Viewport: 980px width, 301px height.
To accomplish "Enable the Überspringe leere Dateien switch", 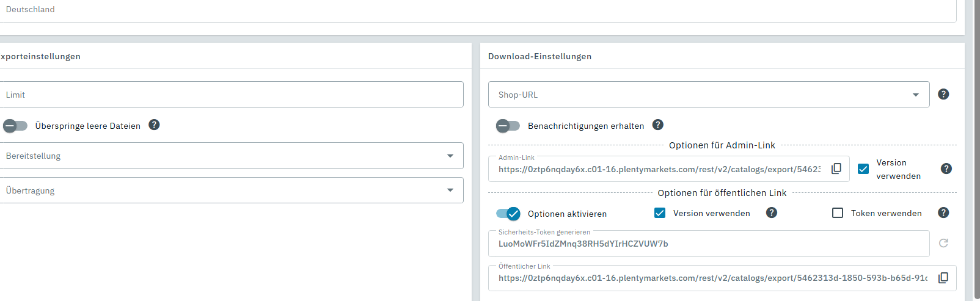I will pos(15,126).
